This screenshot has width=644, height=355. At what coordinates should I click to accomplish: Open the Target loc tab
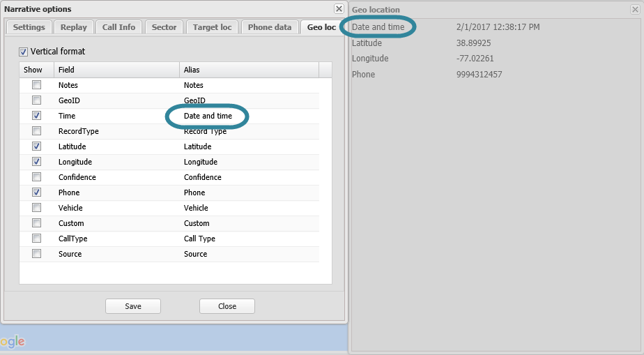coord(213,27)
